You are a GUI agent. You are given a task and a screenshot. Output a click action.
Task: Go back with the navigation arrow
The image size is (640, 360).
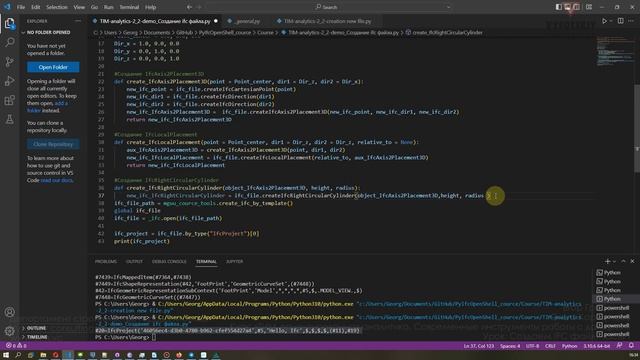coord(189,7)
